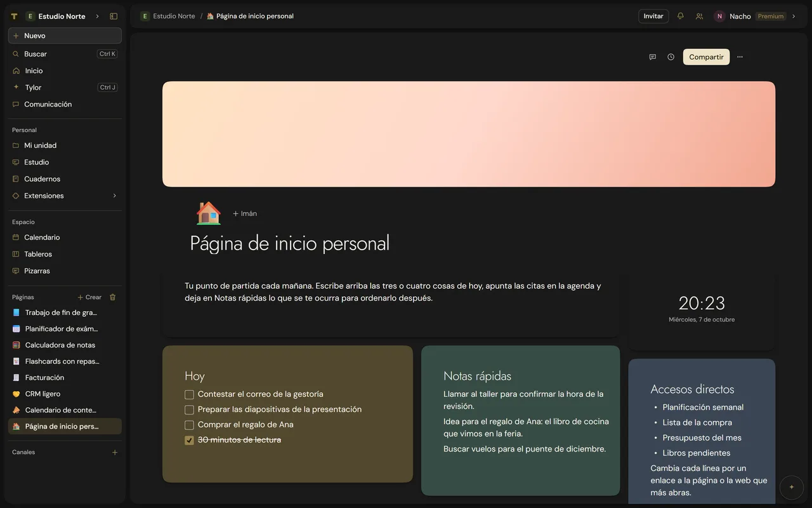Image resolution: width=812 pixels, height=508 pixels.
Task: Expand the Extensiones chevron
Action: [115, 196]
